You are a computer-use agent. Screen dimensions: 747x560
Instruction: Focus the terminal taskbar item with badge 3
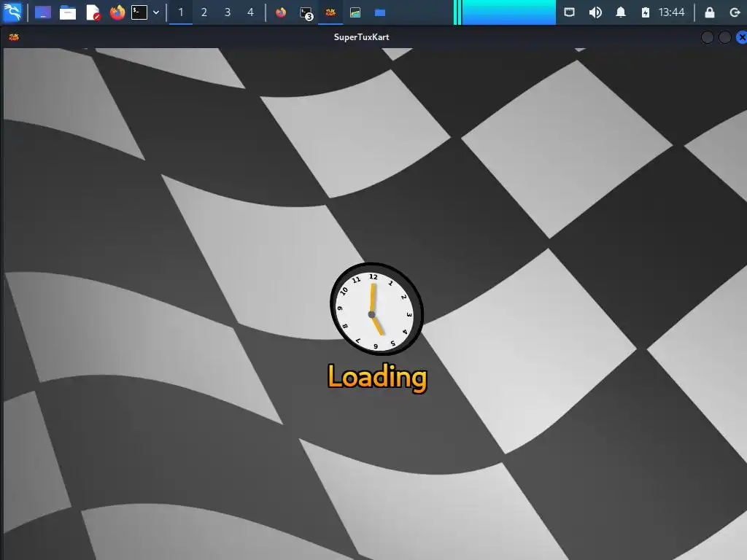tap(306, 13)
